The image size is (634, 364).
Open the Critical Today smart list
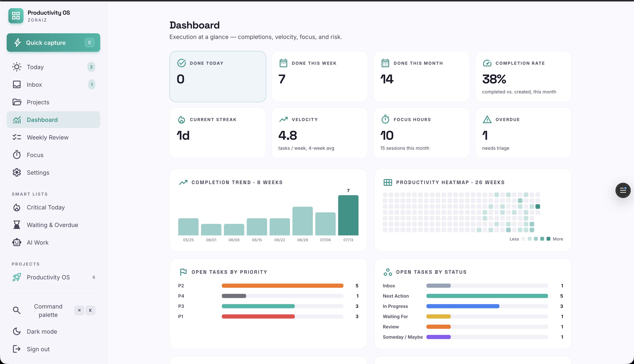point(53,207)
